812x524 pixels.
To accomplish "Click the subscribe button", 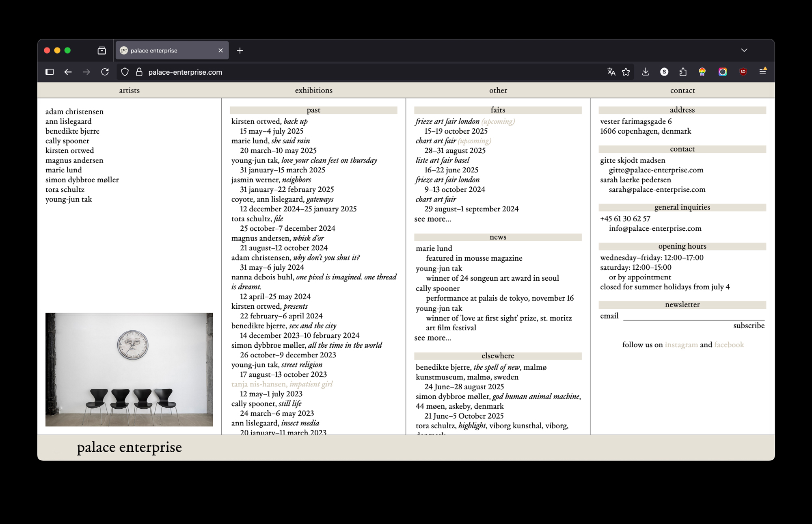I will tap(749, 326).
